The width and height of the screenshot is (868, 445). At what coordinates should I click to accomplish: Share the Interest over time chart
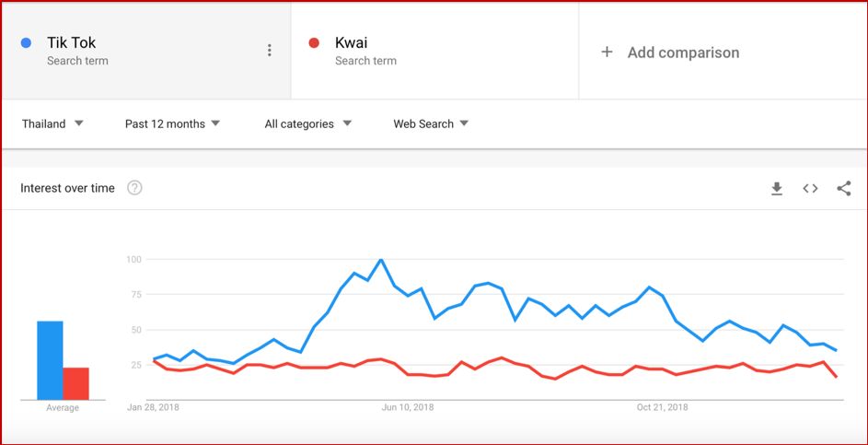(843, 189)
